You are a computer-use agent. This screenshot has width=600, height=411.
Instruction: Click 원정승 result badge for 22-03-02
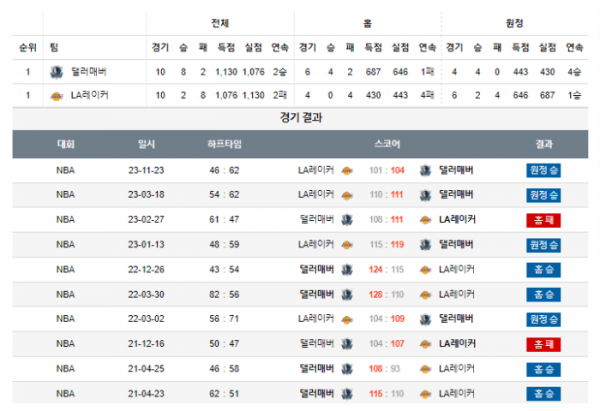(x=543, y=319)
